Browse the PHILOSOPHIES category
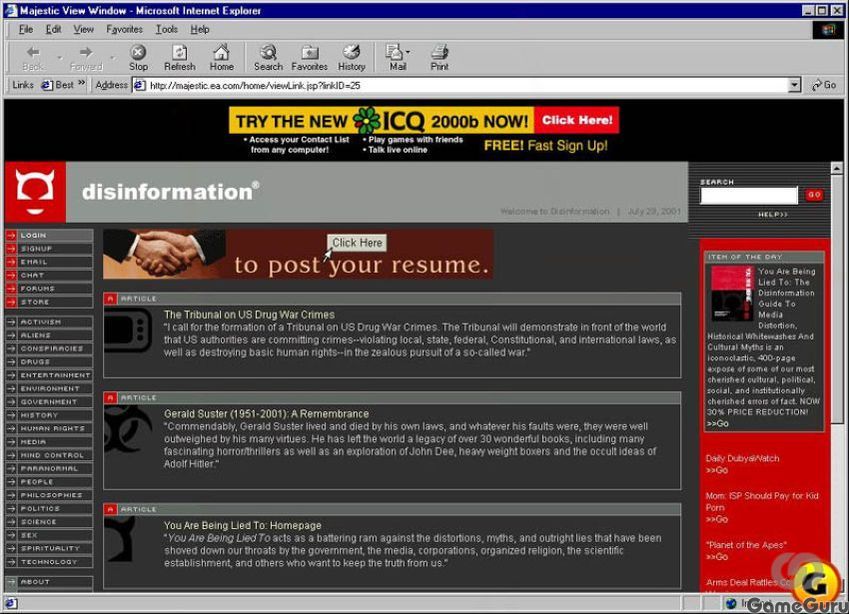Screen dimensions: 849x614 (x=49, y=495)
